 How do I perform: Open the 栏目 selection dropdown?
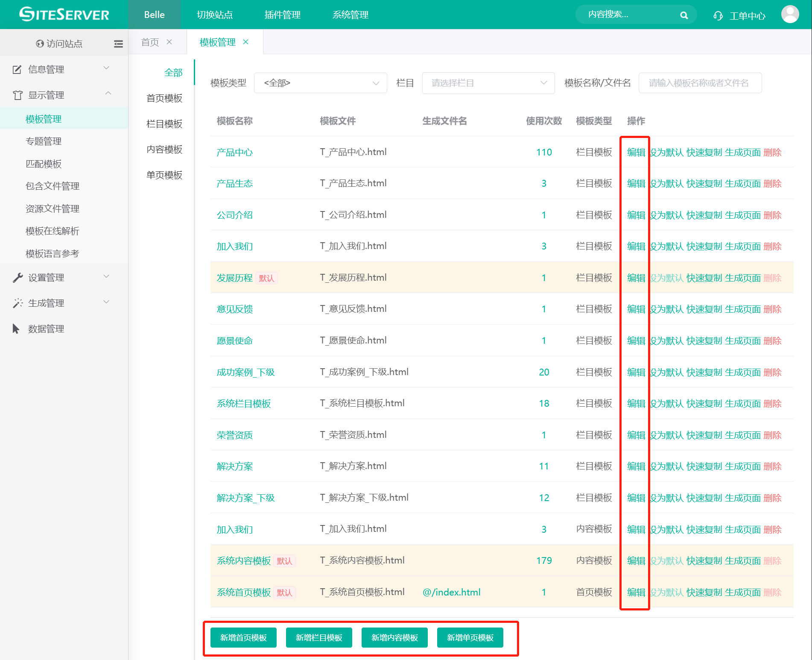pyautogui.click(x=488, y=83)
